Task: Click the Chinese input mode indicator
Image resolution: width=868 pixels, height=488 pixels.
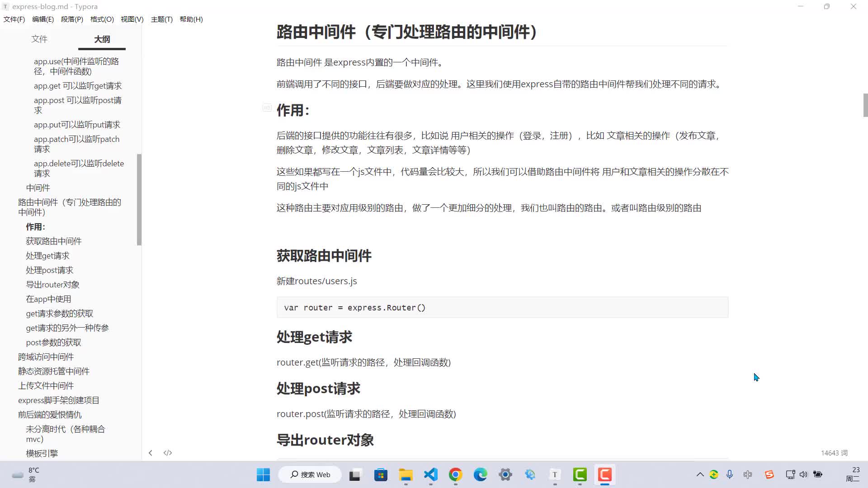Action: point(748,474)
